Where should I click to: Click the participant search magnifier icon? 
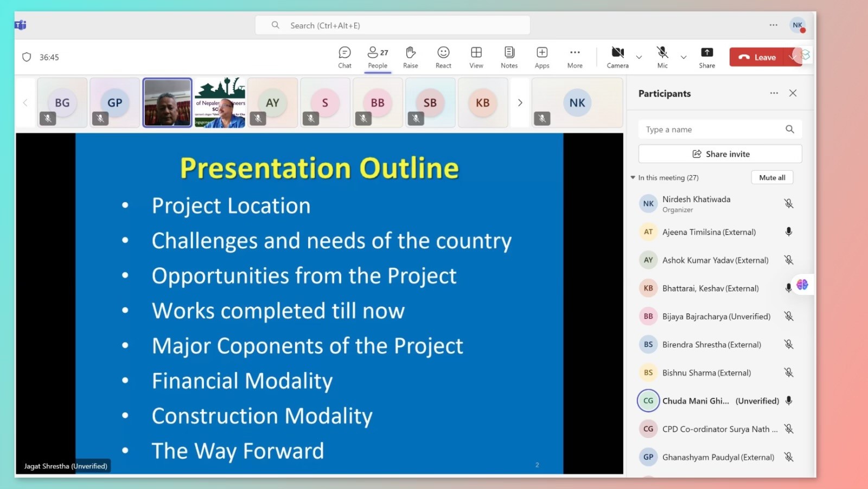tap(790, 129)
